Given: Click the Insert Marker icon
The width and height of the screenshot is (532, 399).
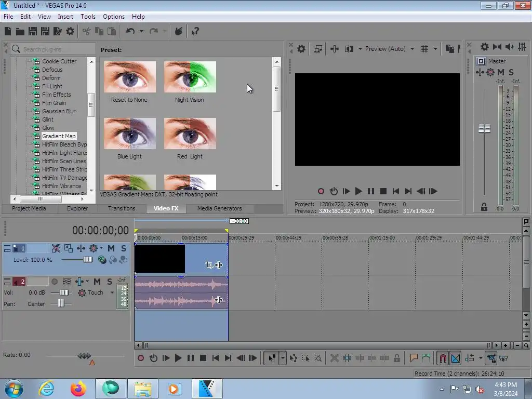Looking at the screenshot, I should point(414,358).
